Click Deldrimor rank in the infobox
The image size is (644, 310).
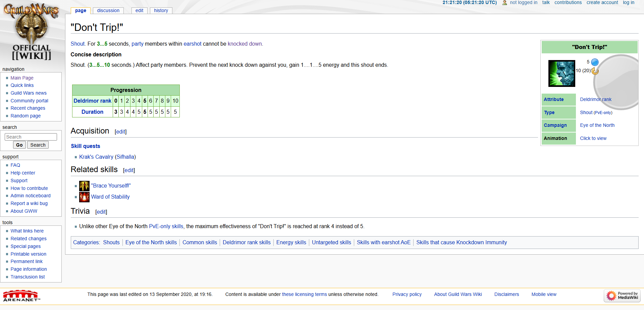[596, 99]
